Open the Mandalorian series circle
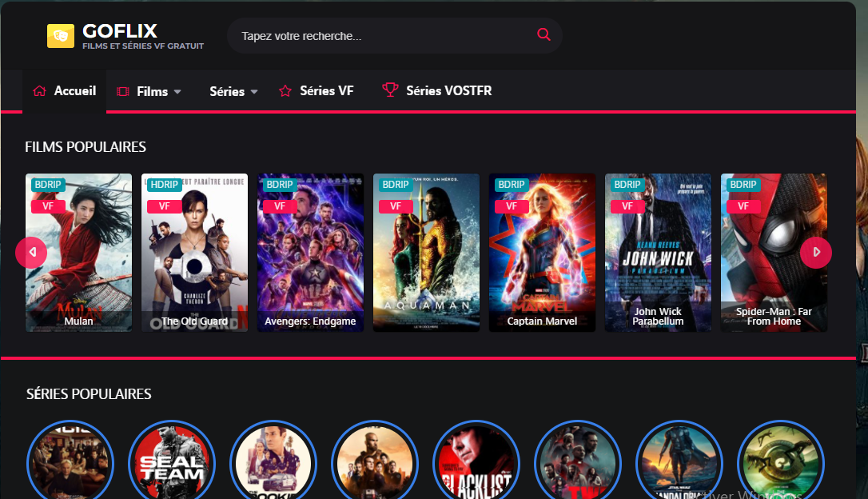868x499 pixels. tap(679, 461)
